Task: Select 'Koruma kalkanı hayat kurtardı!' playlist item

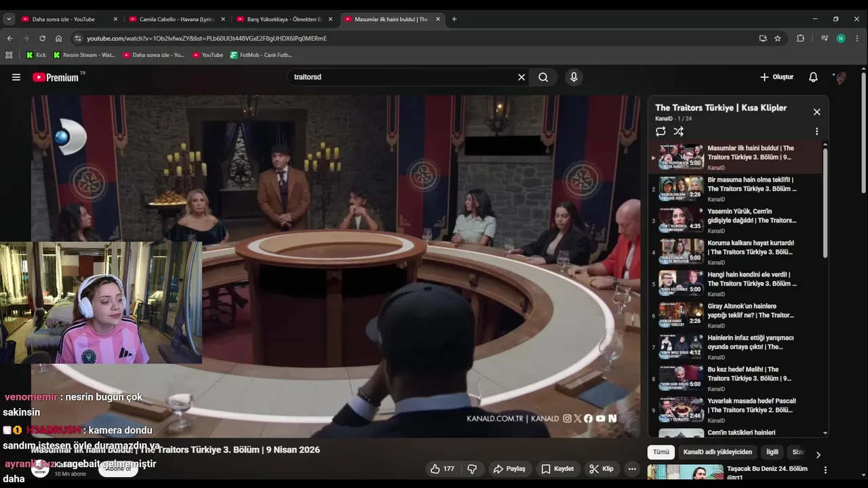Action: pyautogui.click(x=736, y=252)
